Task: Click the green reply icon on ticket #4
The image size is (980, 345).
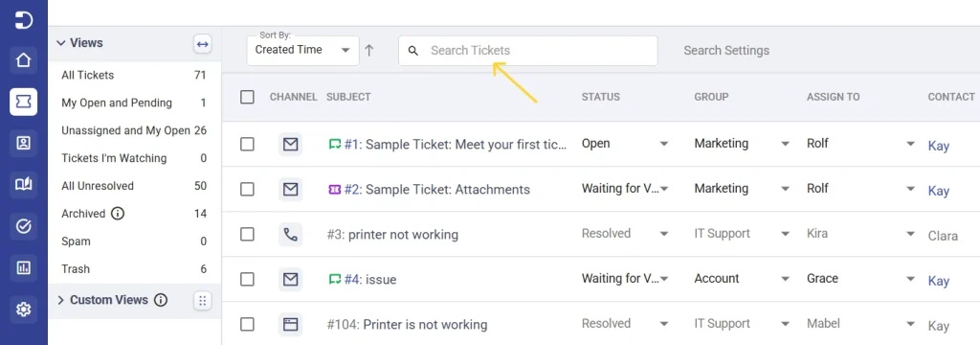Action: [x=334, y=279]
